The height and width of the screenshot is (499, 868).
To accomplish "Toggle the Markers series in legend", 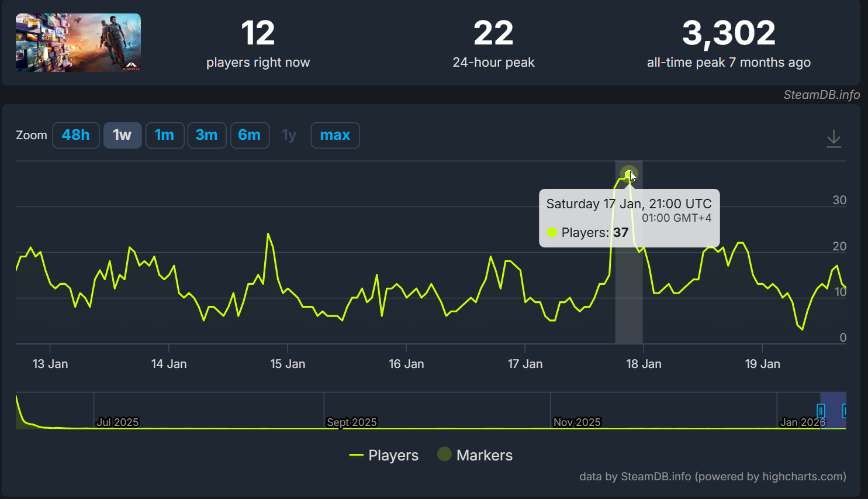I will pos(475,455).
